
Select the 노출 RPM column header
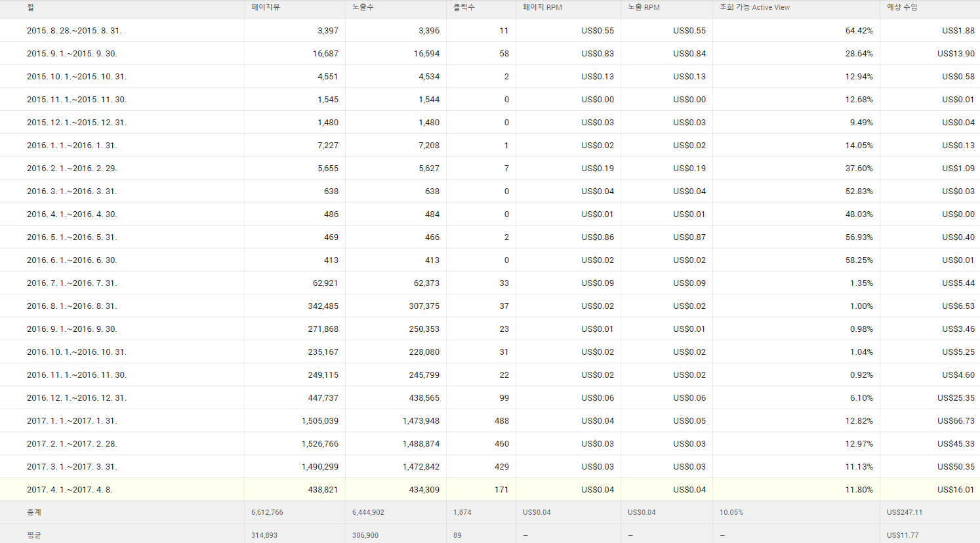click(x=643, y=7)
